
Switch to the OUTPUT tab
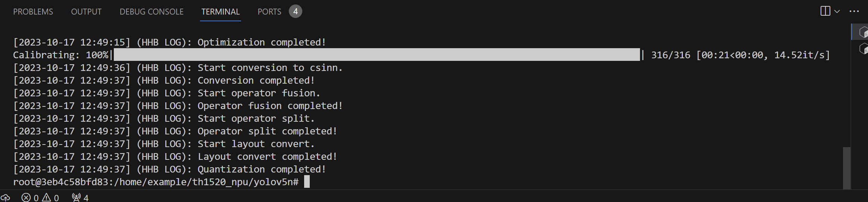click(86, 12)
